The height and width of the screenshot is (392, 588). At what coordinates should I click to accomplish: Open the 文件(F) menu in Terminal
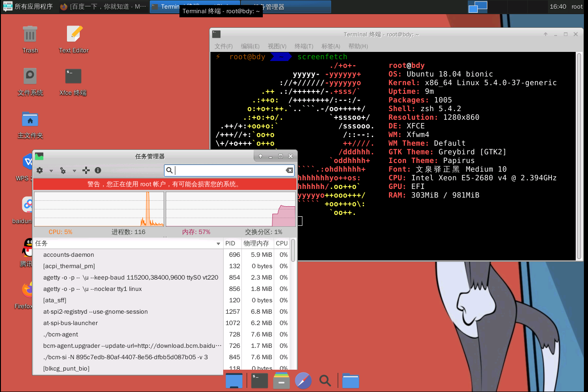pyautogui.click(x=224, y=46)
